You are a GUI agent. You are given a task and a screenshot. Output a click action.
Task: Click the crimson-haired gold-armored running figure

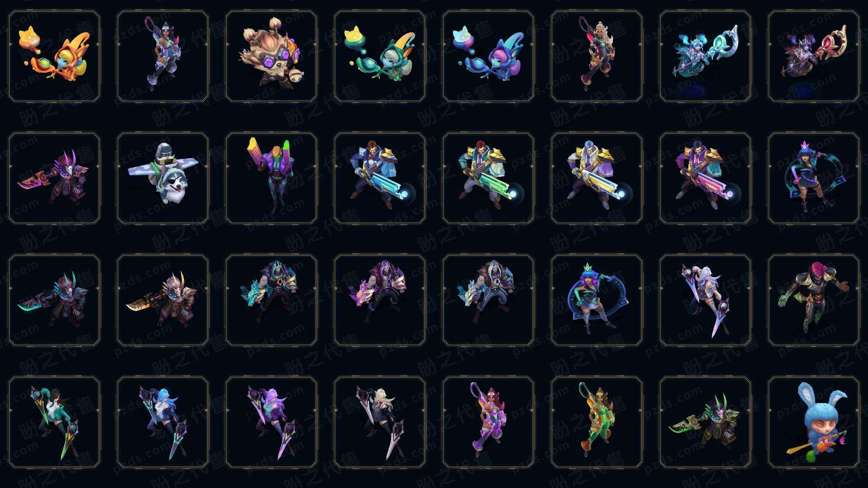click(x=814, y=300)
